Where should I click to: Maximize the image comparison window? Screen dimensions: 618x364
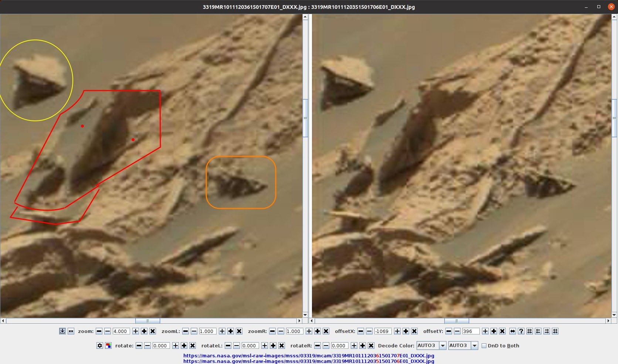coord(599,7)
